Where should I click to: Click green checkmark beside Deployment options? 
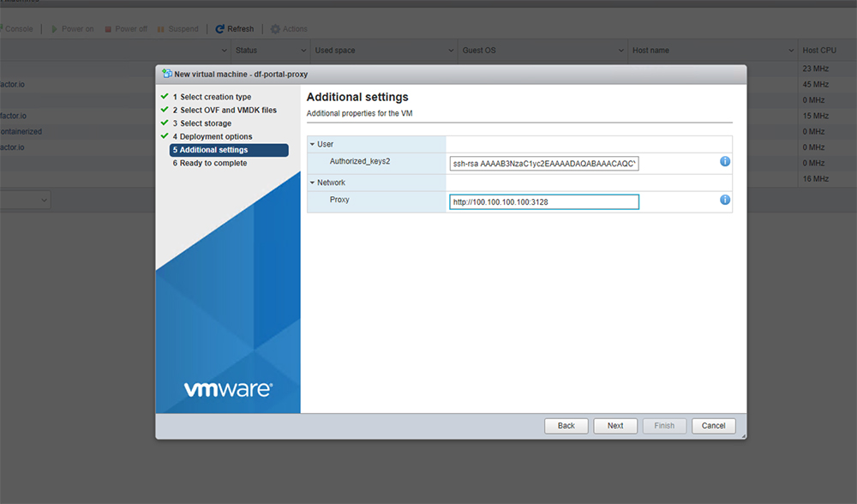[165, 135]
